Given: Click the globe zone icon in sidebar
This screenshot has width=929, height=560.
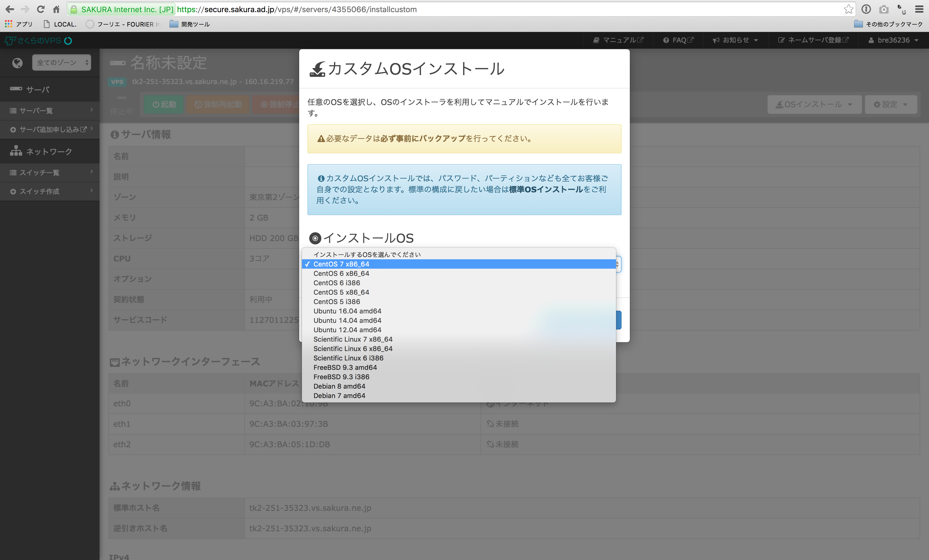Looking at the screenshot, I should click(17, 62).
